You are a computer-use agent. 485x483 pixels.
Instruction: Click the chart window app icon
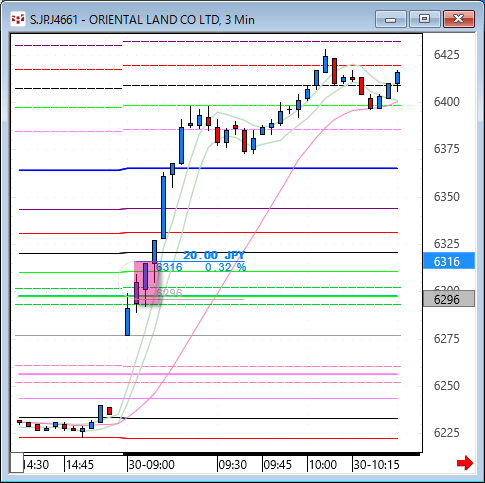click(18, 19)
